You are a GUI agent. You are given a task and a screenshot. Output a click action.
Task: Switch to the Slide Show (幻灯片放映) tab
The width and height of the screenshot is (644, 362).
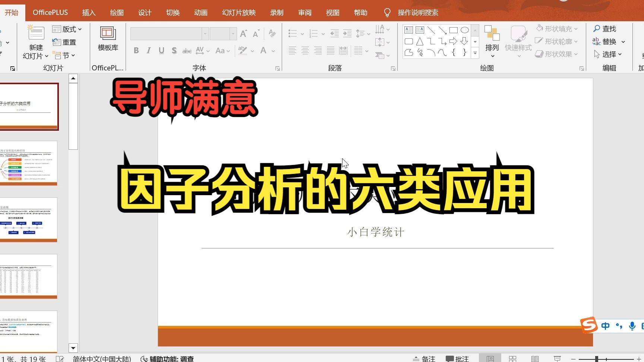(239, 12)
